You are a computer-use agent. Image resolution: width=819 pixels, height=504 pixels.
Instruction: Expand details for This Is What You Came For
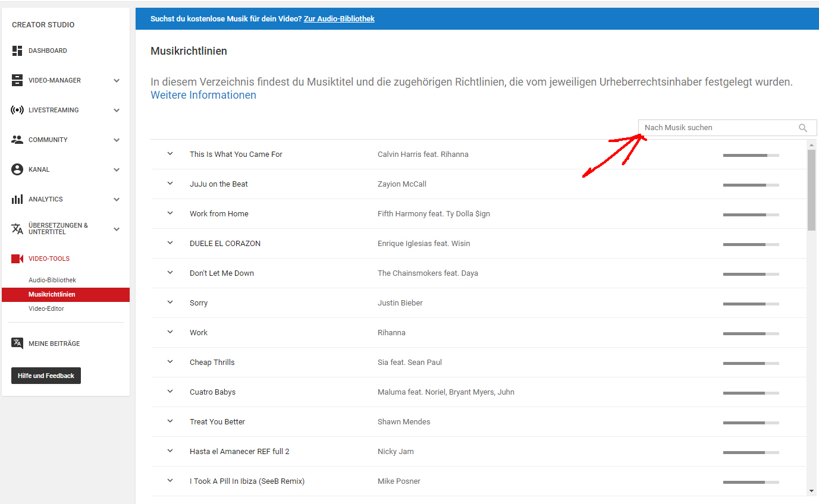[170, 154]
